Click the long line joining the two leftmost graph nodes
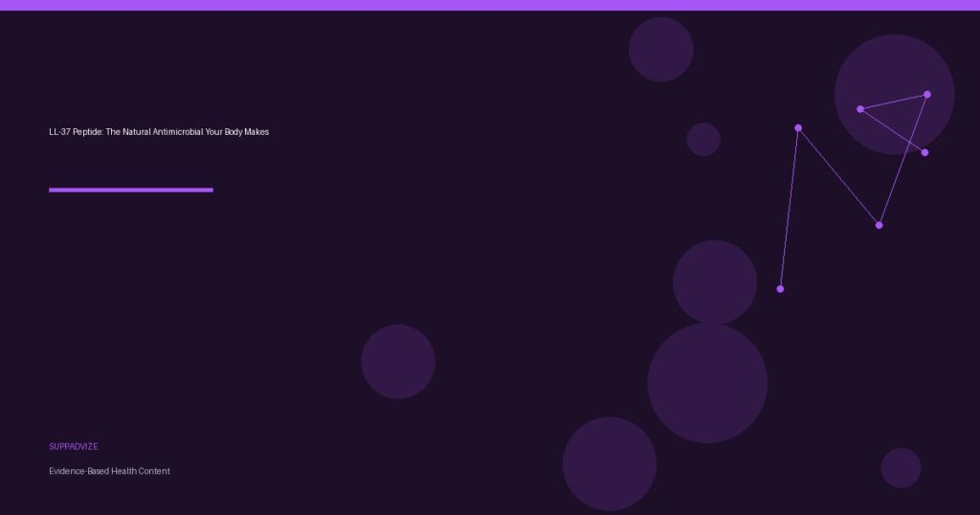The image size is (980, 515). click(x=789, y=208)
